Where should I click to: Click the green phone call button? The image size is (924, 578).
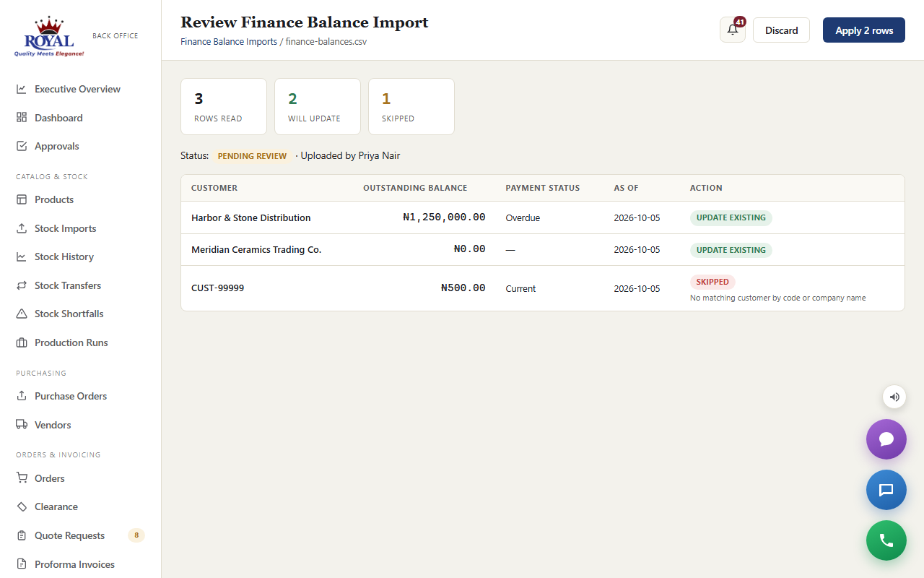pos(886,540)
